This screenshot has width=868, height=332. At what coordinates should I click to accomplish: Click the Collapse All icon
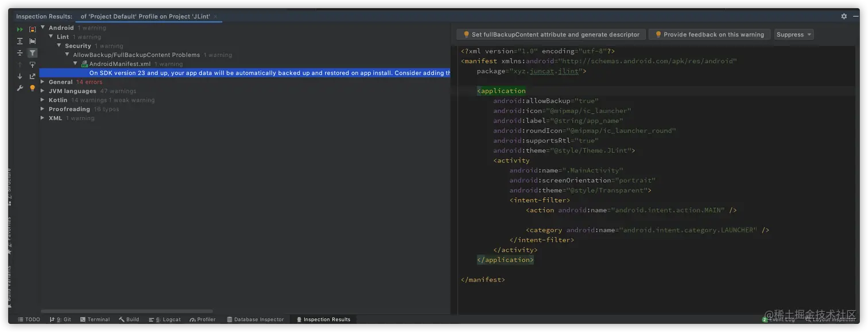tap(20, 53)
